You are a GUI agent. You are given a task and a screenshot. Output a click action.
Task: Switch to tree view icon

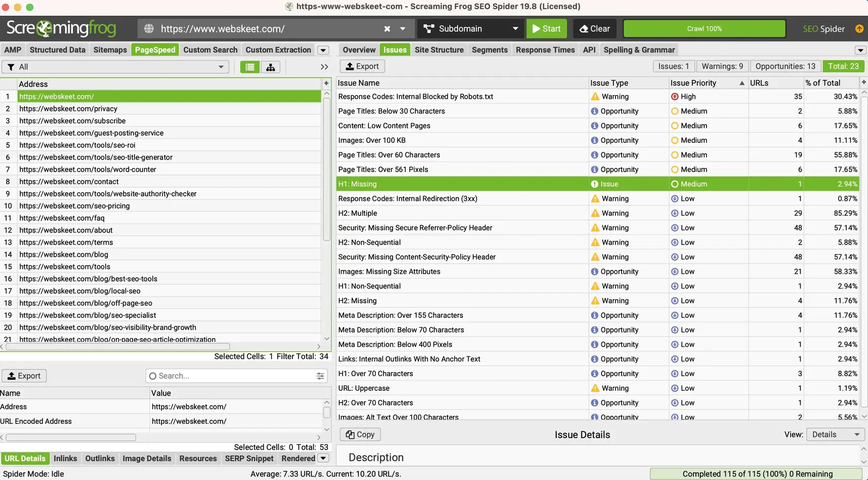point(271,67)
